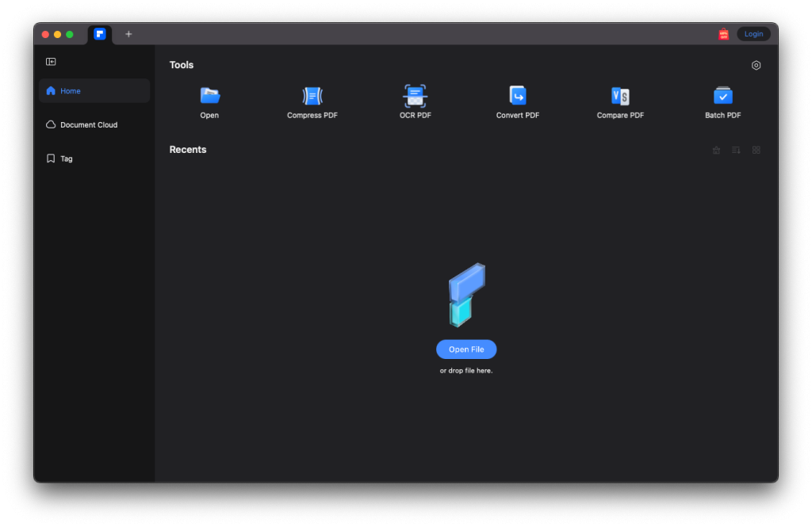Collapse the sidebar panel
This screenshot has height=527, width=812.
click(x=51, y=61)
